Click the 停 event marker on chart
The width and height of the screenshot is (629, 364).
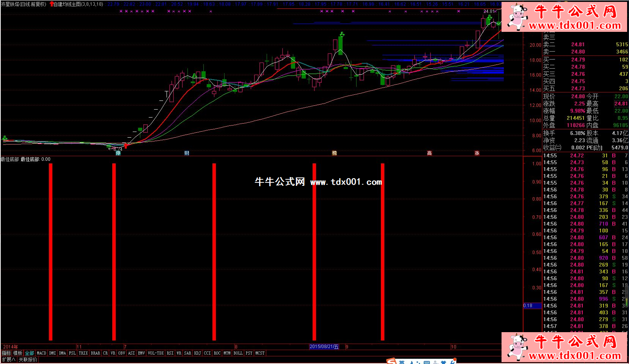[x=118, y=153]
